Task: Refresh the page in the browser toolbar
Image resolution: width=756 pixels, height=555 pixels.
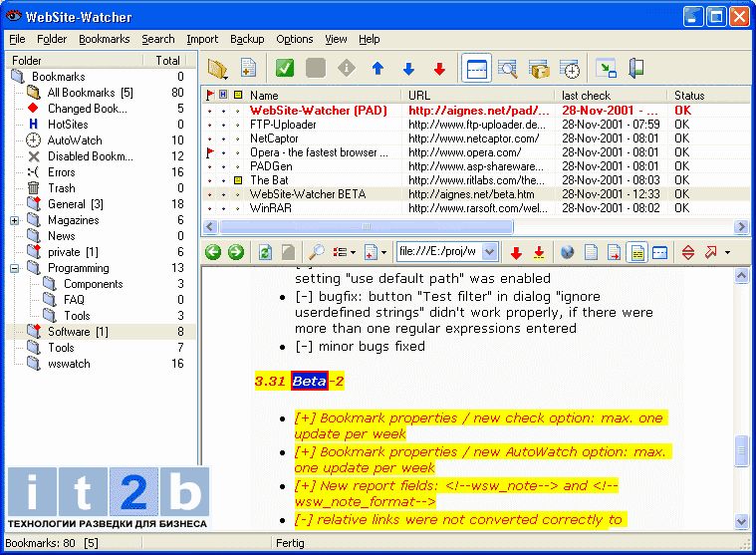Action: (265, 252)
